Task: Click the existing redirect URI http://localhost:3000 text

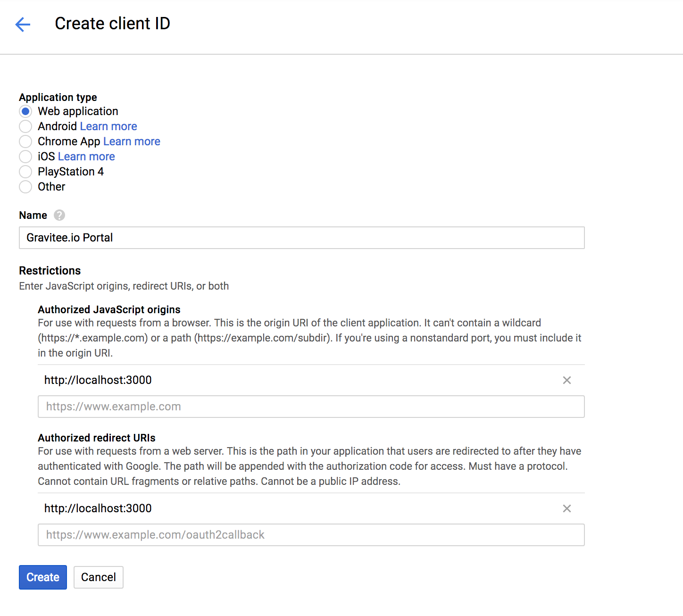Action: (98, 508)
